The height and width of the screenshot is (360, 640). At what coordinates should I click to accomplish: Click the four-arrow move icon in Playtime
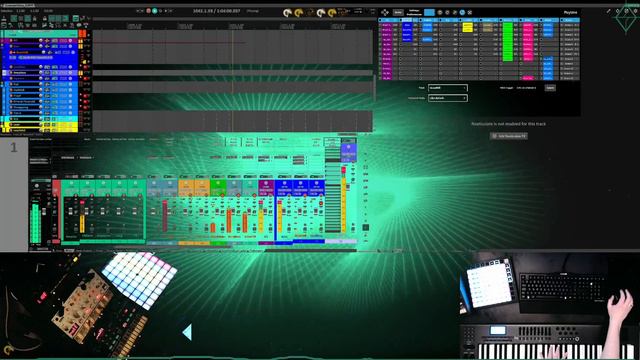point(384,12)
